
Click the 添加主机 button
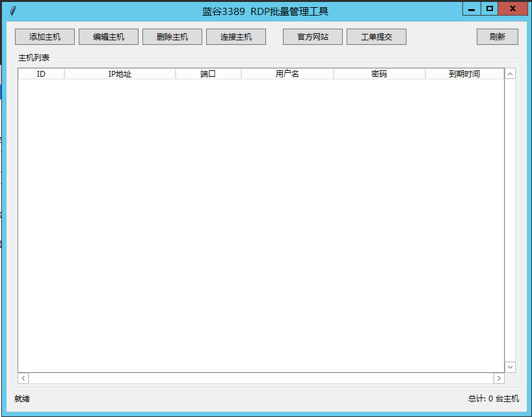(45, 36)
